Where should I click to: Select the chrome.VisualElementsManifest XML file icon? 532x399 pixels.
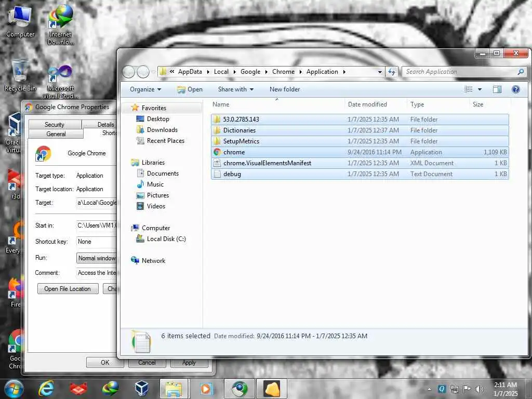217,163
